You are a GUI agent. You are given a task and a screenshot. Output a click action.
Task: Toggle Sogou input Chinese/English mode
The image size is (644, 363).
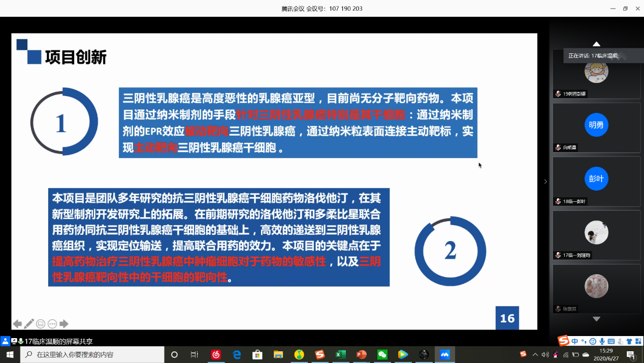[x=574, y=341]
